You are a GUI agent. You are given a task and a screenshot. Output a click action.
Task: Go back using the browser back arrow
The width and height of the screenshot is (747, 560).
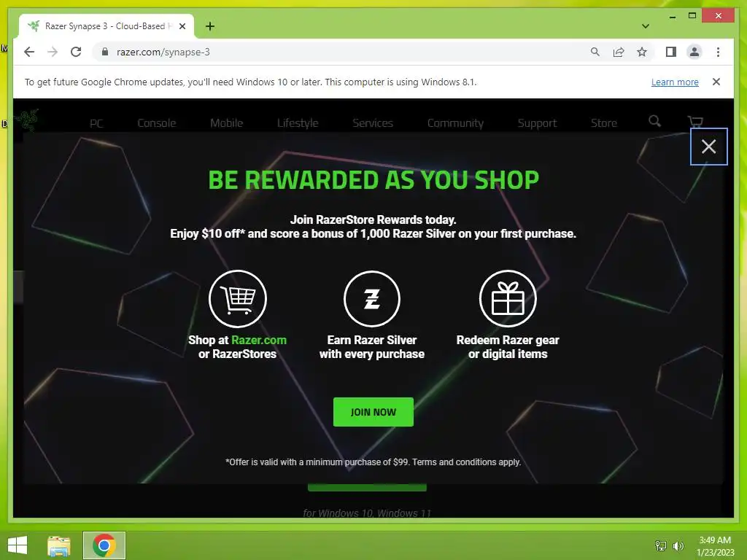(29, 52)
